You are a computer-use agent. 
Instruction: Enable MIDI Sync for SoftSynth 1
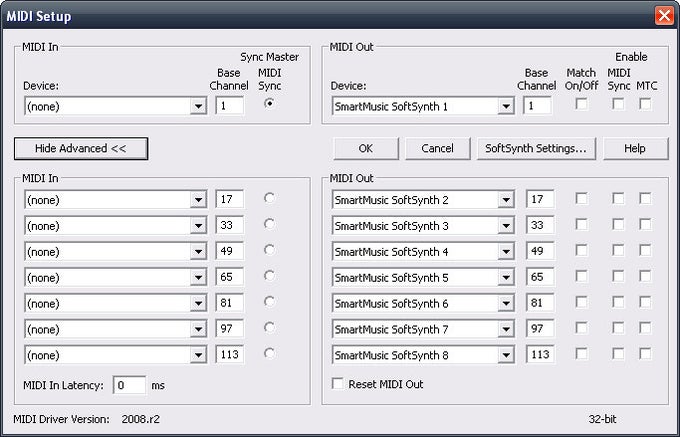coord(618,104)
